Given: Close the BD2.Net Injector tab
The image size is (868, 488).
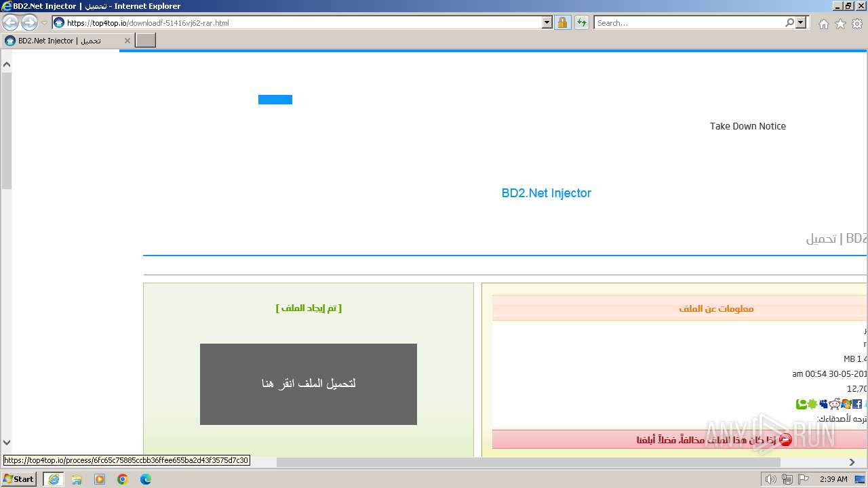Looking at the screenshot, I should tap(127, 41).
